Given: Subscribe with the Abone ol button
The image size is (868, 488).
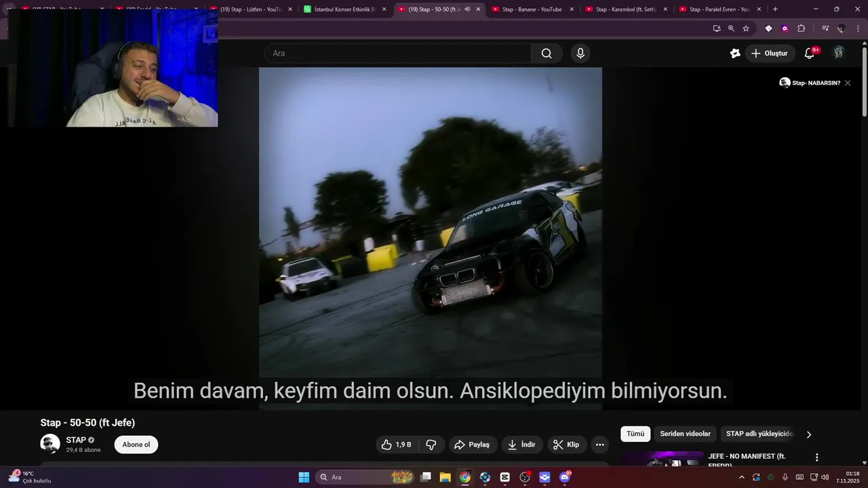Looking at the screenshot, I should coord(136,445).
